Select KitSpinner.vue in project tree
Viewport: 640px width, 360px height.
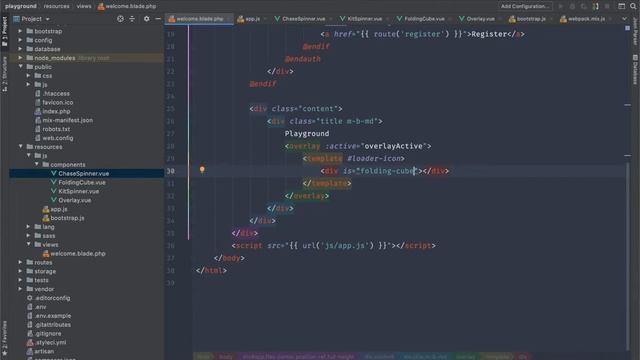[x=78, y=191]
